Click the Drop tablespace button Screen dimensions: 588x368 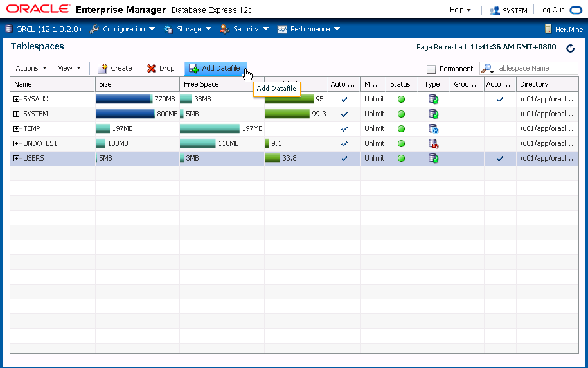point(161,68)
